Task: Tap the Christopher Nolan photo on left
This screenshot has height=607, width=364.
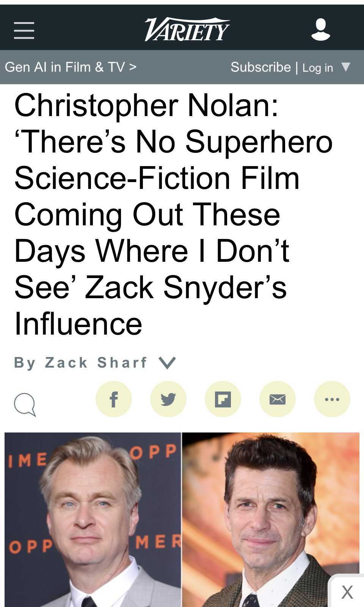Action: click(93, 520)
